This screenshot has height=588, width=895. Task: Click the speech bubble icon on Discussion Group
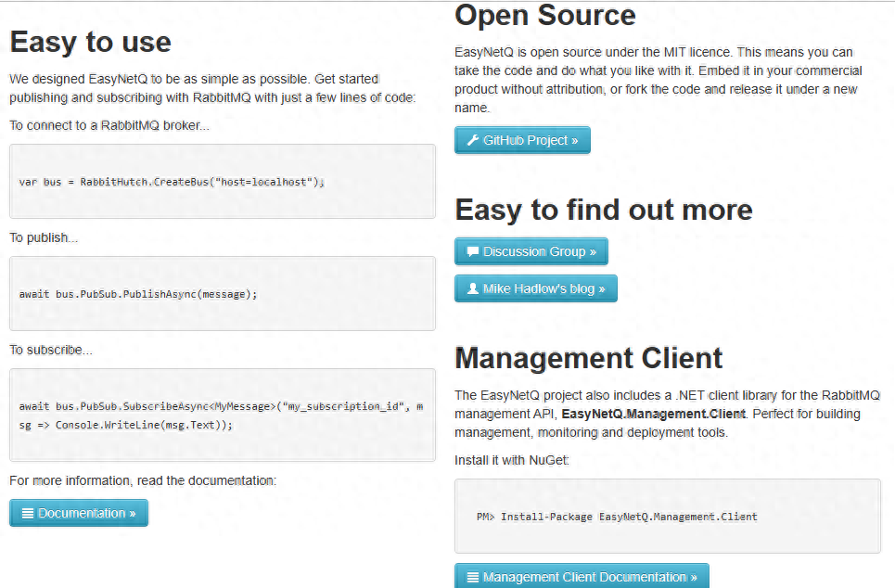click(x=473, y=251)
